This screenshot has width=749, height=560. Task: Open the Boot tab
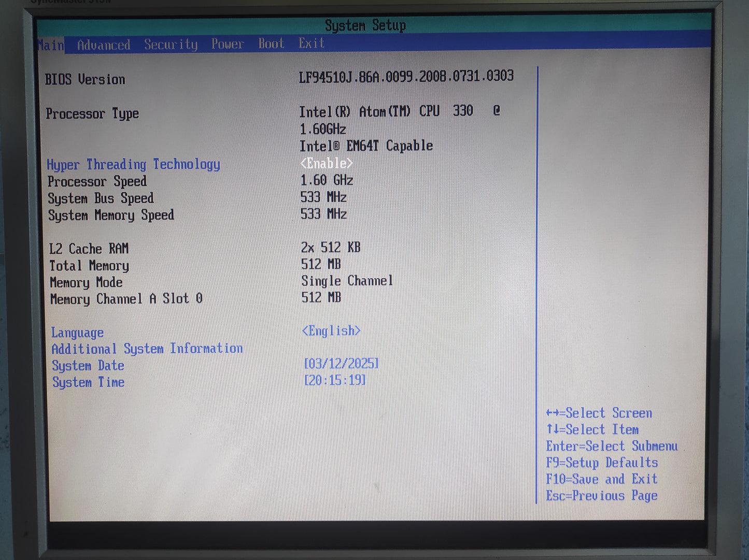(271, 44)
